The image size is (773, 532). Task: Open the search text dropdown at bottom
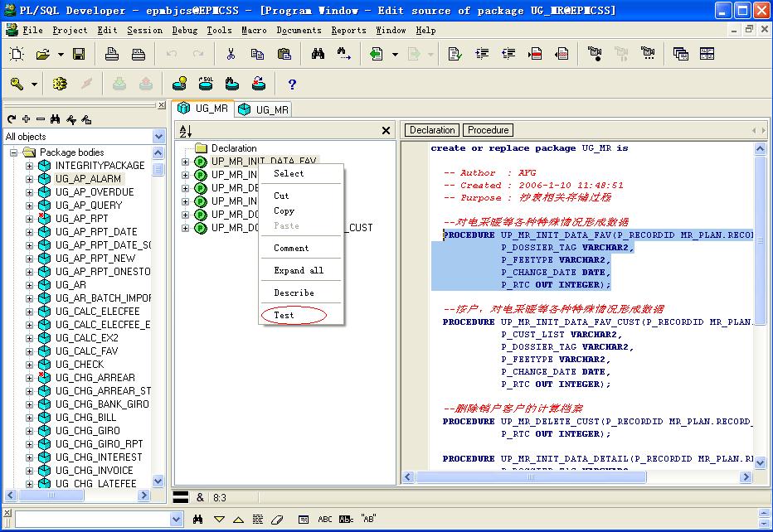pos(176,520)
